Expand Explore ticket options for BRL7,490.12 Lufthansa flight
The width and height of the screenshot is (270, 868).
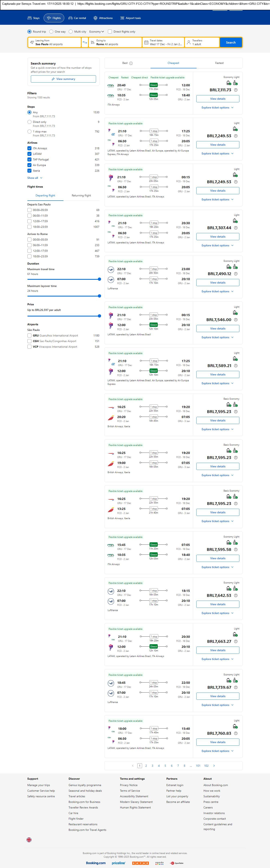click(x=217, y=292)
